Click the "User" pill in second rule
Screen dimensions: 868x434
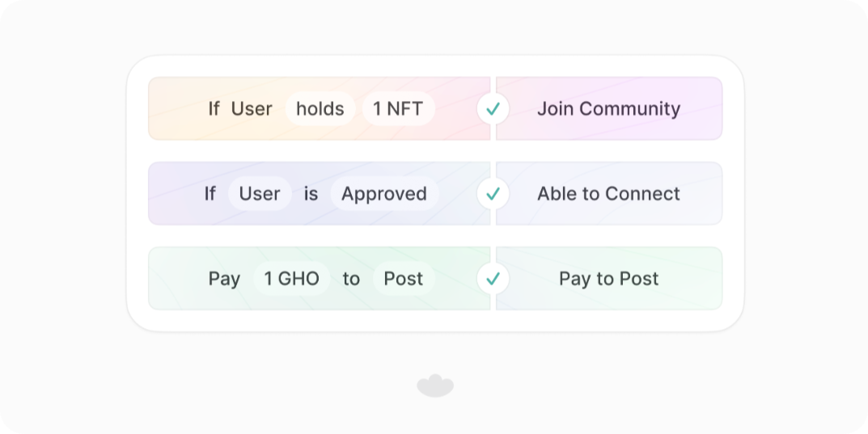point(260,194)
